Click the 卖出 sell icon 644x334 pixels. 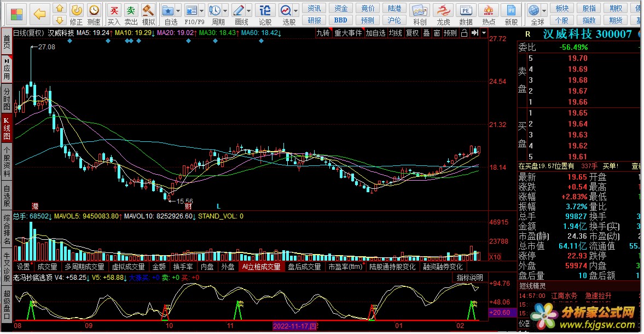(131, 10)
